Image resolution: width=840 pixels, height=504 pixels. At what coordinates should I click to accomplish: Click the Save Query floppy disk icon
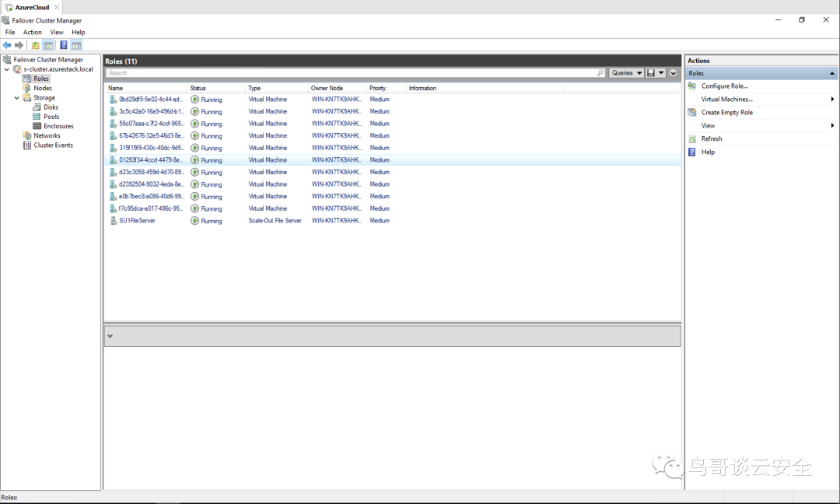[651, 73]
